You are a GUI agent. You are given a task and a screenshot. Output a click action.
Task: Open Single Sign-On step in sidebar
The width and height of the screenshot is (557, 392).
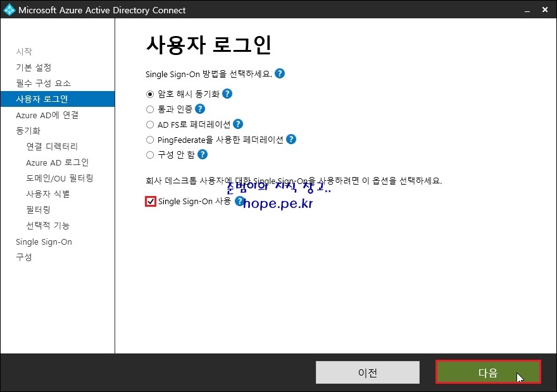click(44, 242)
